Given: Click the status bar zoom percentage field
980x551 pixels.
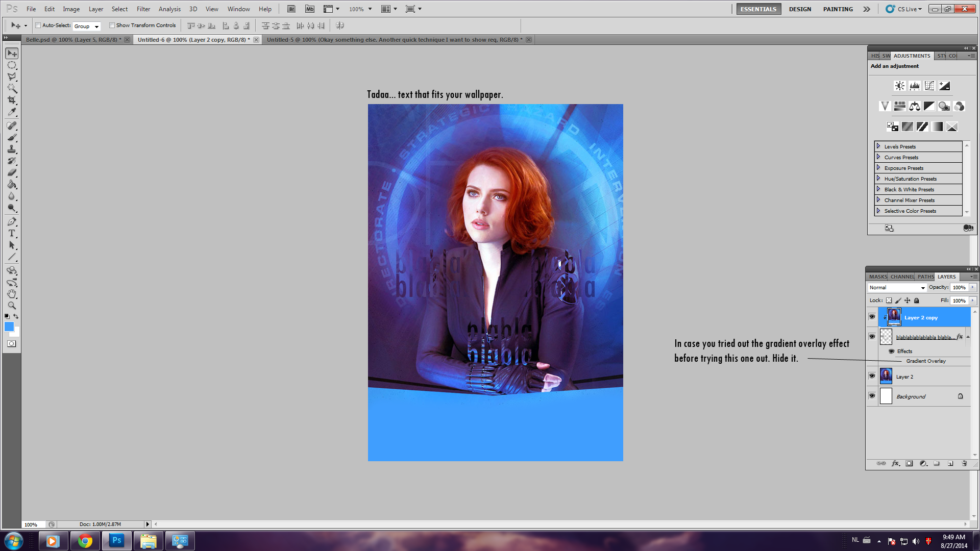Looking at the screenshot, I should pyautogui.click(x=33, y=524).
